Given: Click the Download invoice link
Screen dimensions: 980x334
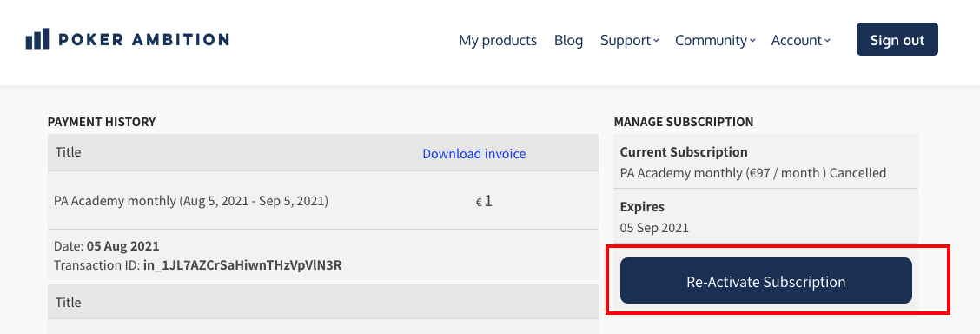Looking at the screenshot, I should tap(473, 153).
